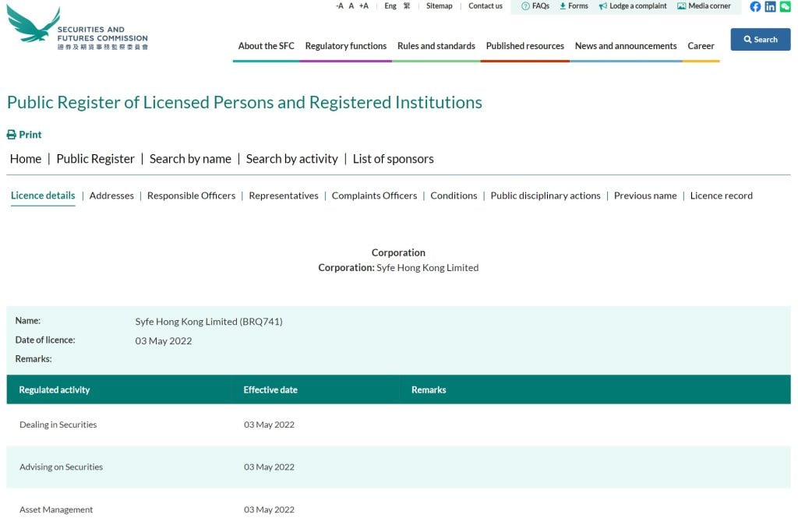Click the Dealing in Securities effective date cell
The height and width of the screenshot is (532, 798).
269,425
